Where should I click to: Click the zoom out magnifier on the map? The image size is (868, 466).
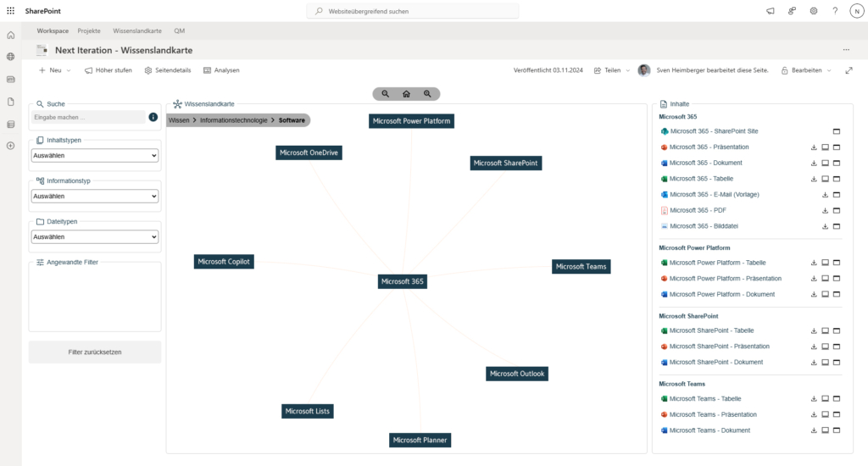386,94
